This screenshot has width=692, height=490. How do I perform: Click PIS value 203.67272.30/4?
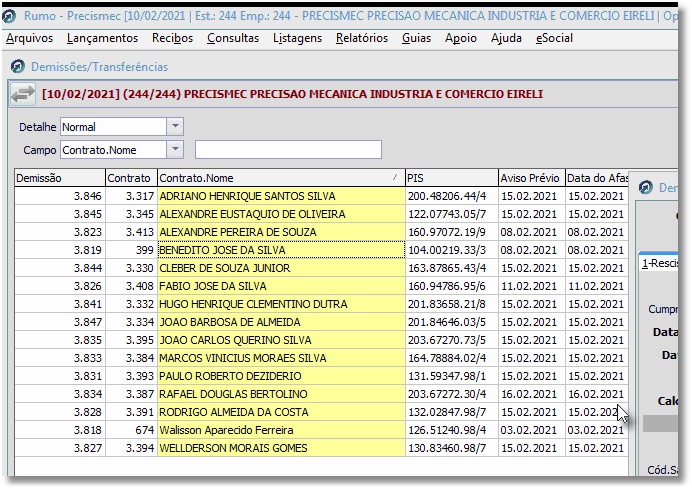click(447, 394)
